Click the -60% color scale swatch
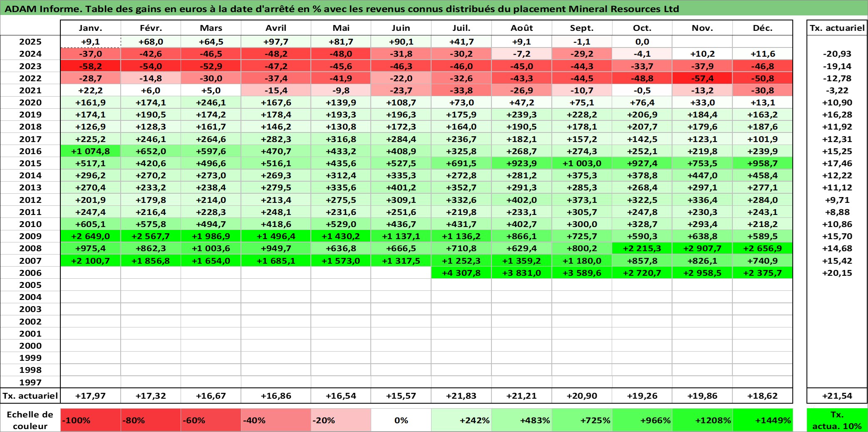868x432 pixels. (211, 420)
